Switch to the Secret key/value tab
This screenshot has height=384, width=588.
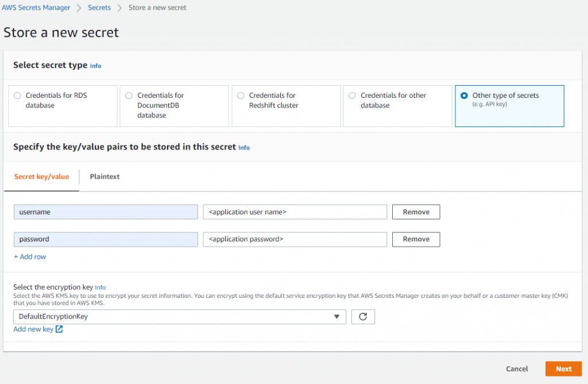(41, 176)
